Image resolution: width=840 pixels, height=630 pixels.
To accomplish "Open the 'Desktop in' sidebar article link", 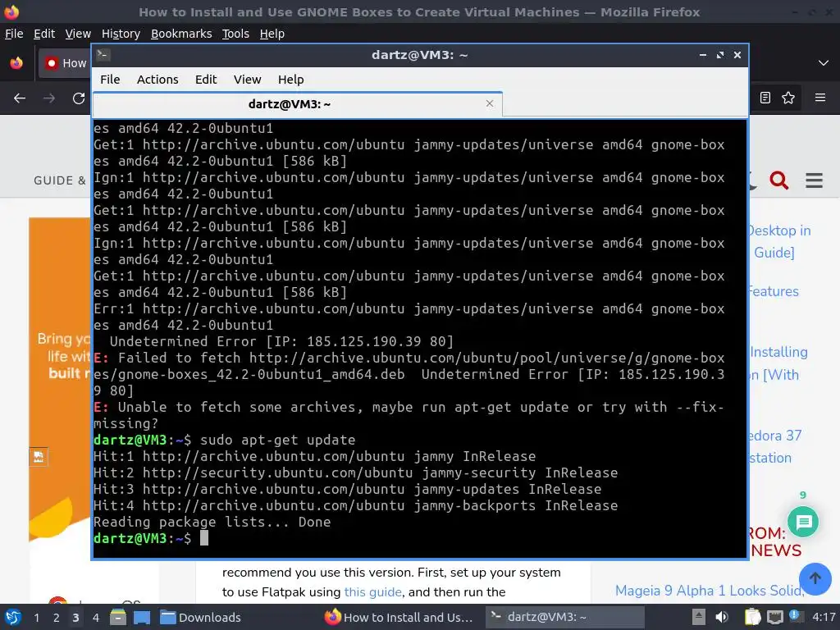I will click(x=779, y=231).
